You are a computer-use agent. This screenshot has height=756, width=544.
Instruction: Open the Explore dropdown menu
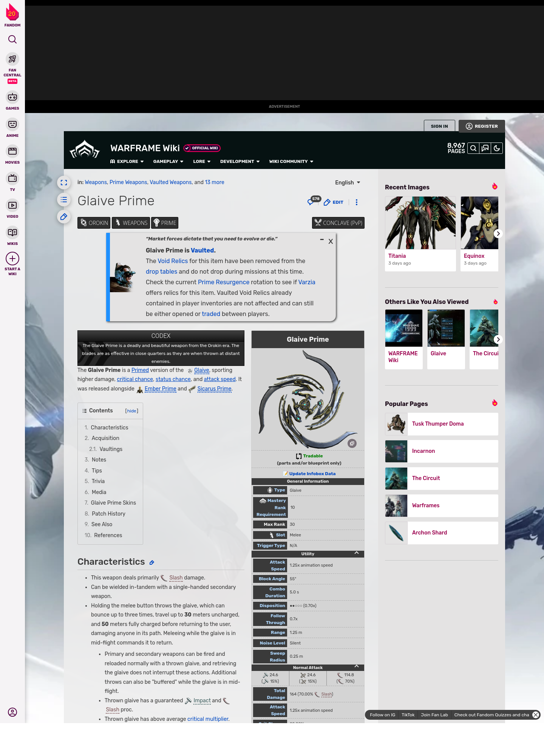127,161
